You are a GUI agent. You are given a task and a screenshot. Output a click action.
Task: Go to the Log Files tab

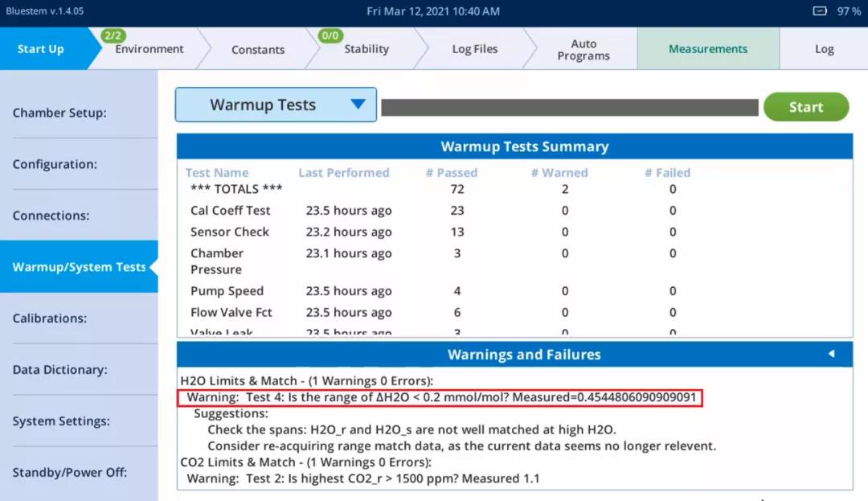(x=474, y=49)
